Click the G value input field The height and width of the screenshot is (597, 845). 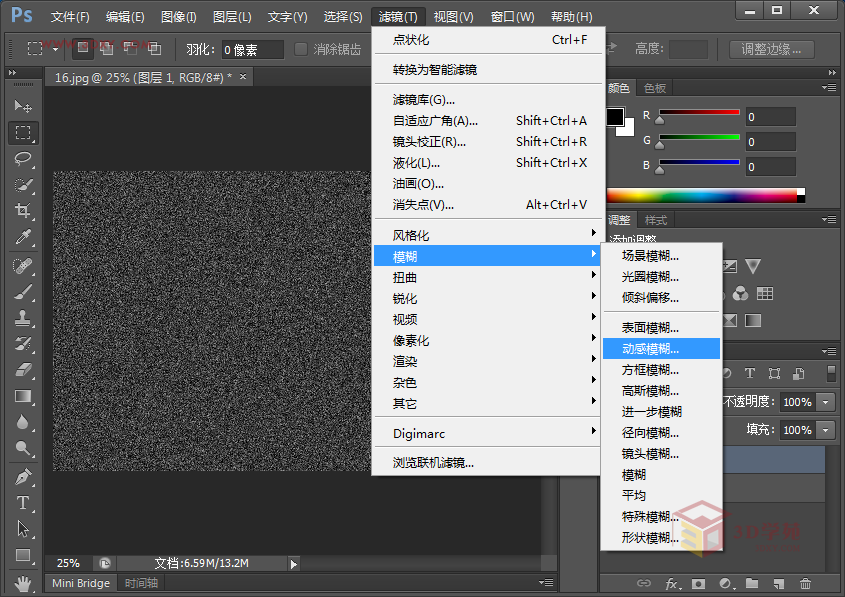[x=771, y=142]
